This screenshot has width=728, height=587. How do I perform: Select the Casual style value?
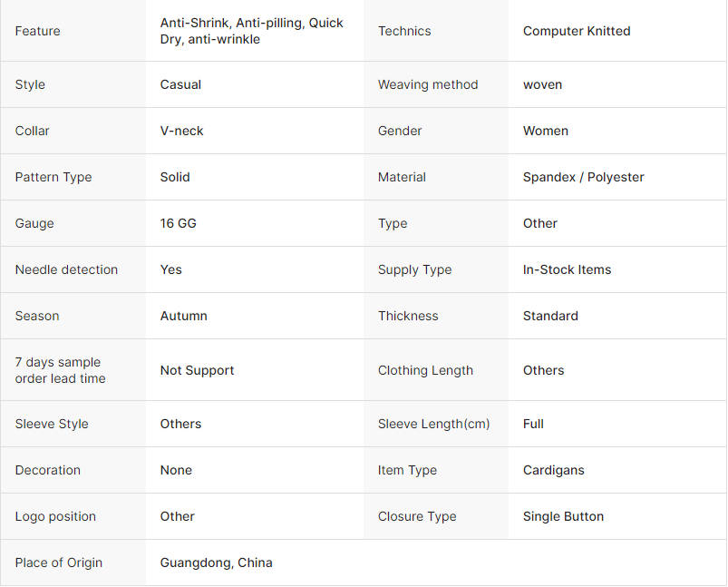point(180,84)
